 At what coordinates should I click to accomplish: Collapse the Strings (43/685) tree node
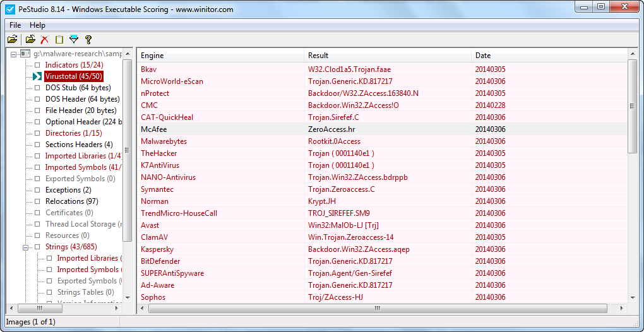(x=25, y=247)
